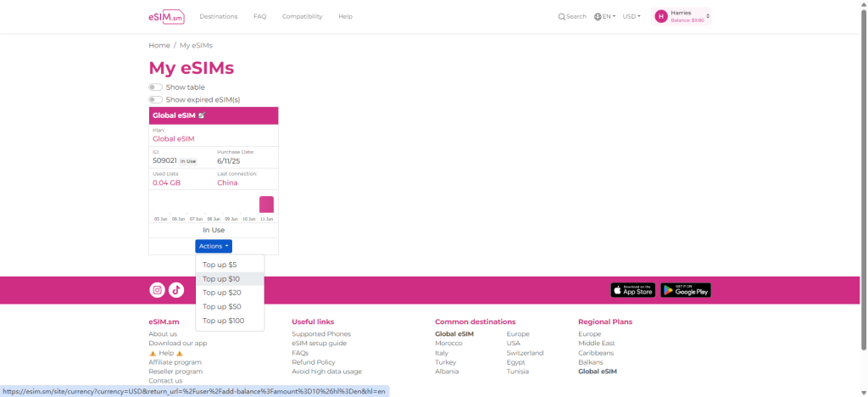Open the eSIM setup guide link
This screenshot has height=397, width=868.
(x=319, y=344)
